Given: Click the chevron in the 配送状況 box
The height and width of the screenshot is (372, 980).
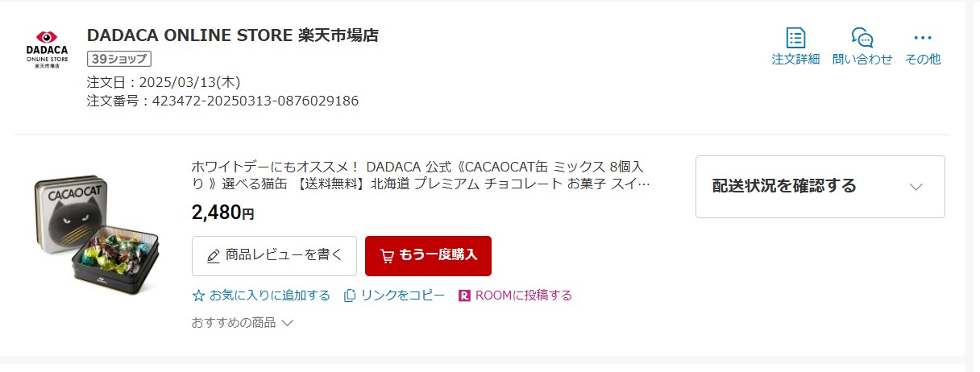Looking at the screenshot, I should tap(916, 186).
